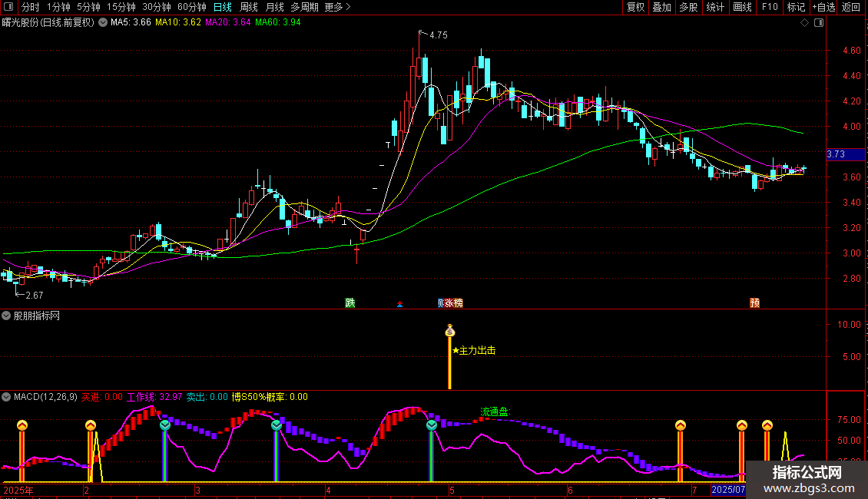Click the 股朋指标网 indicator name
The height and width of the screenshot is (499, 868).
(37, 316)
